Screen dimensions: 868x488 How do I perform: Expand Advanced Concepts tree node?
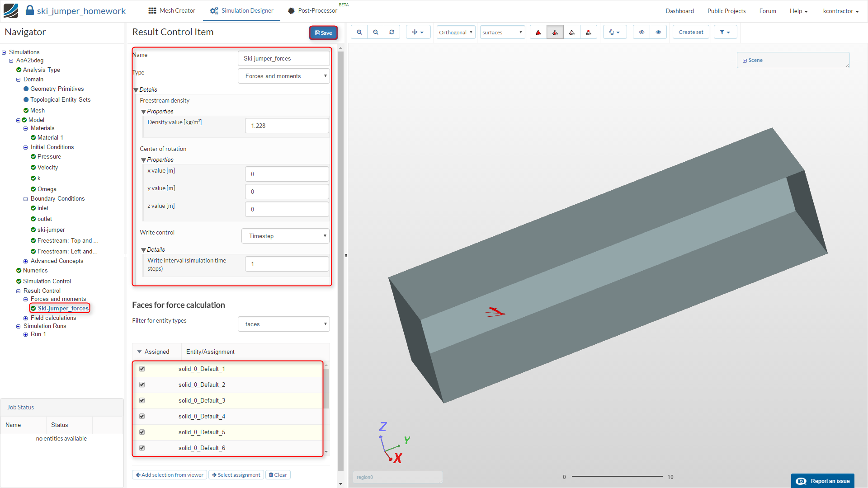tap(26, 261)
